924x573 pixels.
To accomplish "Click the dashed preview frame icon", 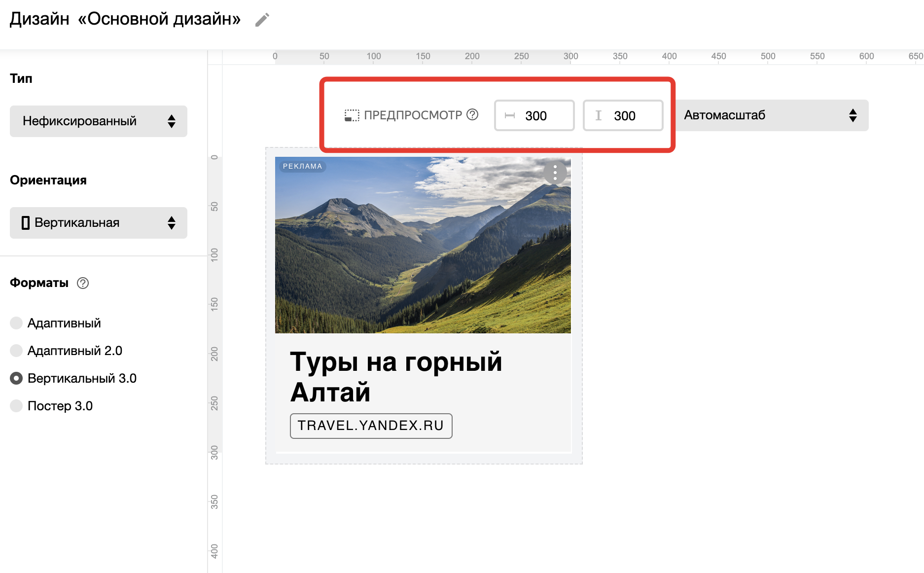I will point(352,115).
